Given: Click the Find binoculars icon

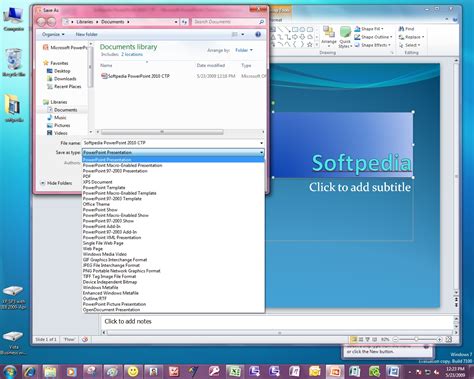Looking at the screenshot, I should [x=402, y=29].
